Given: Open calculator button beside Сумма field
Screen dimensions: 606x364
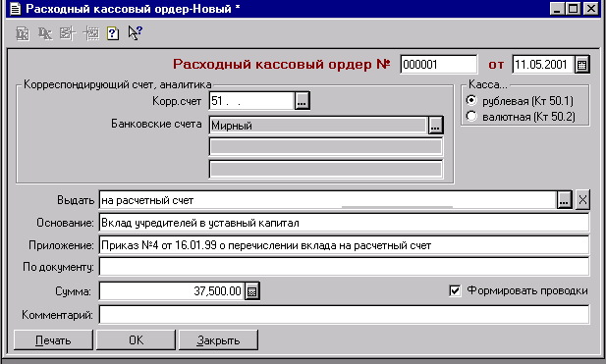Looking at the screenshot, I should pos(252,291).
